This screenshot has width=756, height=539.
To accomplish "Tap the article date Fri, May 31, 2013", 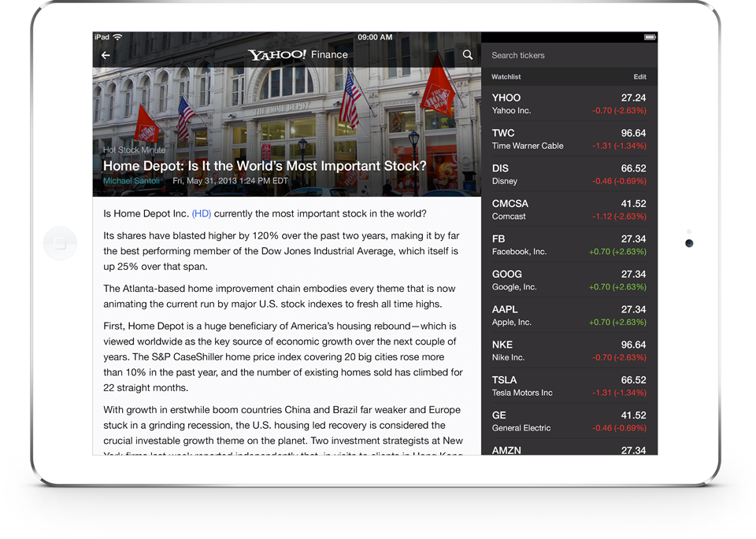I will click(230, 181).
